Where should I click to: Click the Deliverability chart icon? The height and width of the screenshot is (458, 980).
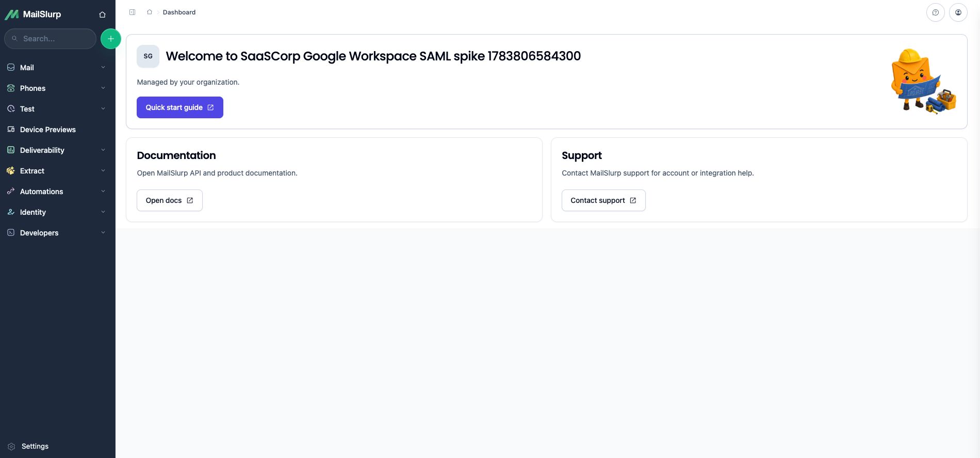point(11,150)
